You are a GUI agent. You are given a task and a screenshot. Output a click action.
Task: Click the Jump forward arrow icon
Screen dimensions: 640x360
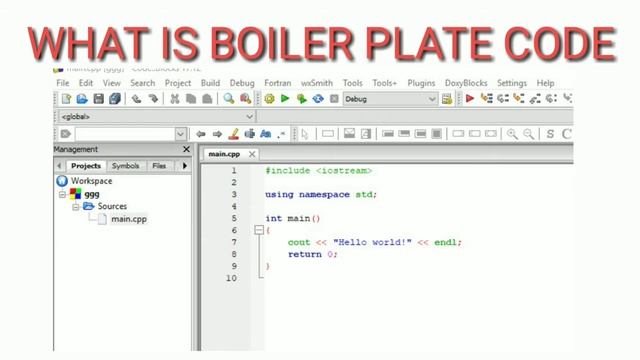coord(217,134)
